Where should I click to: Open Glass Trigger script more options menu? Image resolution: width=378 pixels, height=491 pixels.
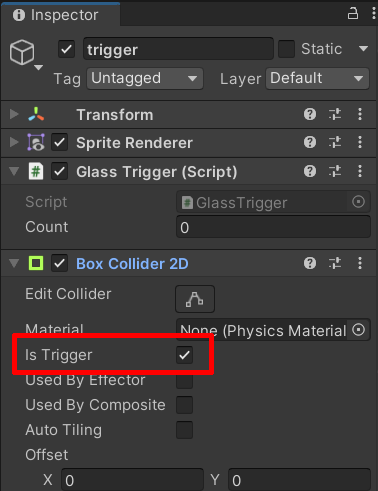(x=360, y=171)
